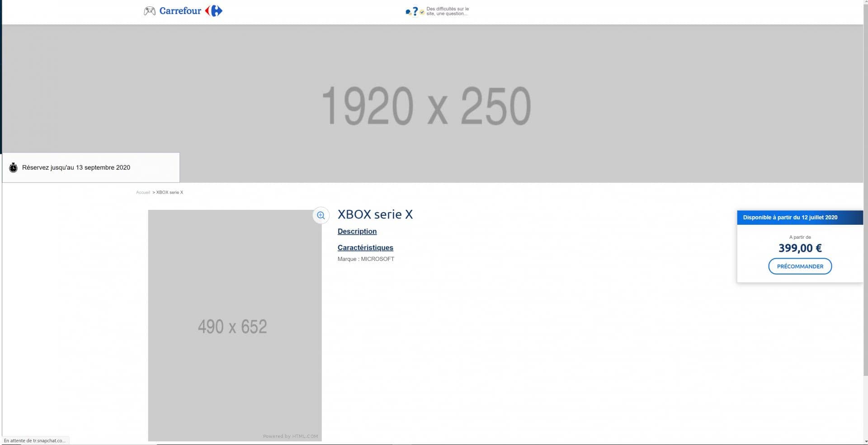Go to Accueil in the breadcrumb
The image size is (868, 445).
[x=143, y=193]
